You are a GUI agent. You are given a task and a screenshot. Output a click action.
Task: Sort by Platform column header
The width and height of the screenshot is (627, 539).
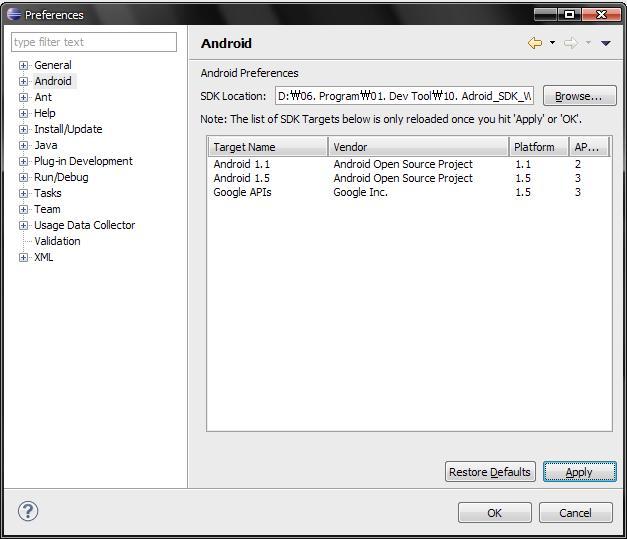(539, 147)
